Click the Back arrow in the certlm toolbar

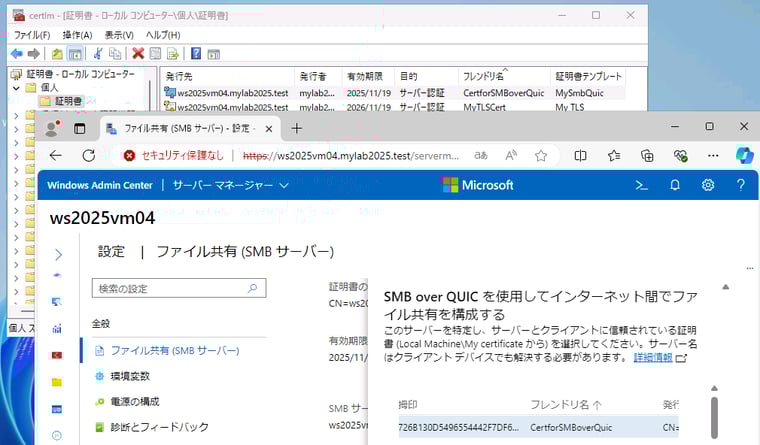[x=16, y=54]
